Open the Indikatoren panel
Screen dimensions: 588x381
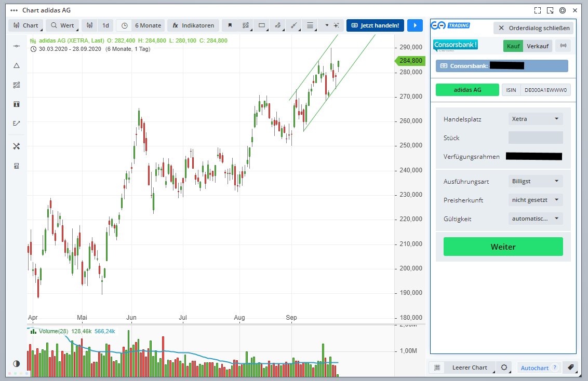pyautogui.click(x=193, y=25)
